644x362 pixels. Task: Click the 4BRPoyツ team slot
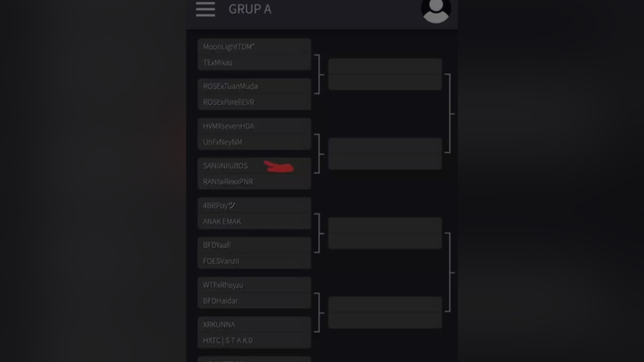[x=254, y=205]
